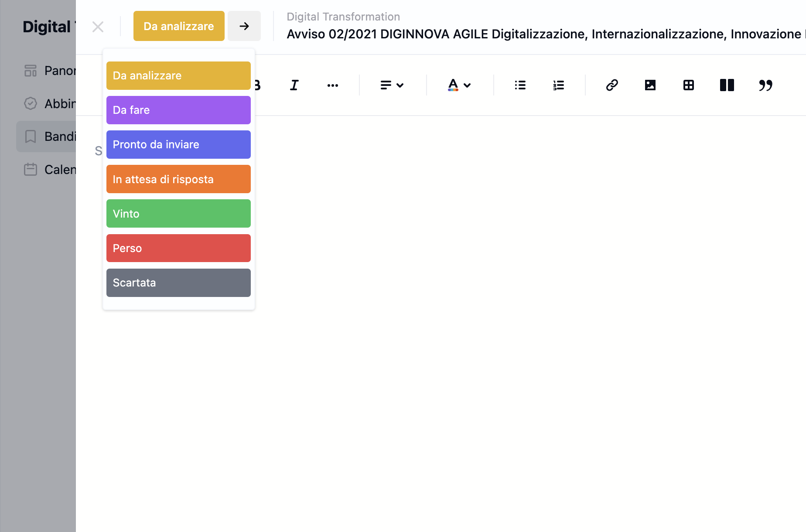Insert a columns layout
This screenshot has height=532, width=806.
727,85
